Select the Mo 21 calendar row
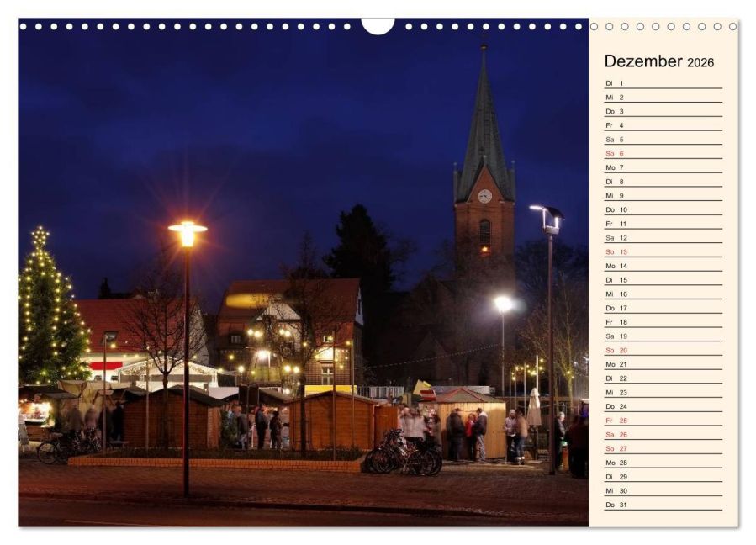Screen dimensions: 756x545 (663, 364)
